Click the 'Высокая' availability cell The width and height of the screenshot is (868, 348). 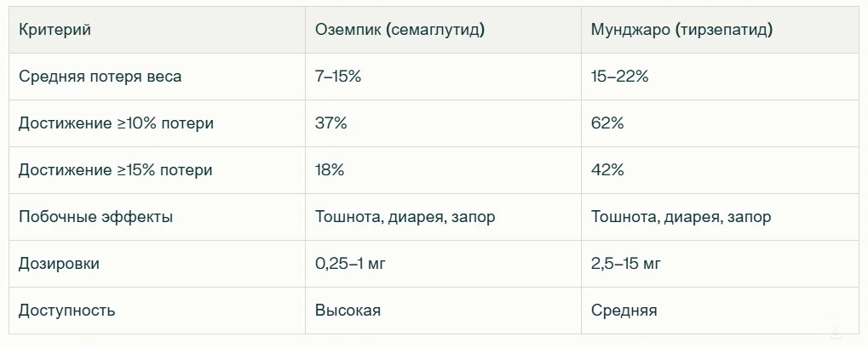(348, 311)
